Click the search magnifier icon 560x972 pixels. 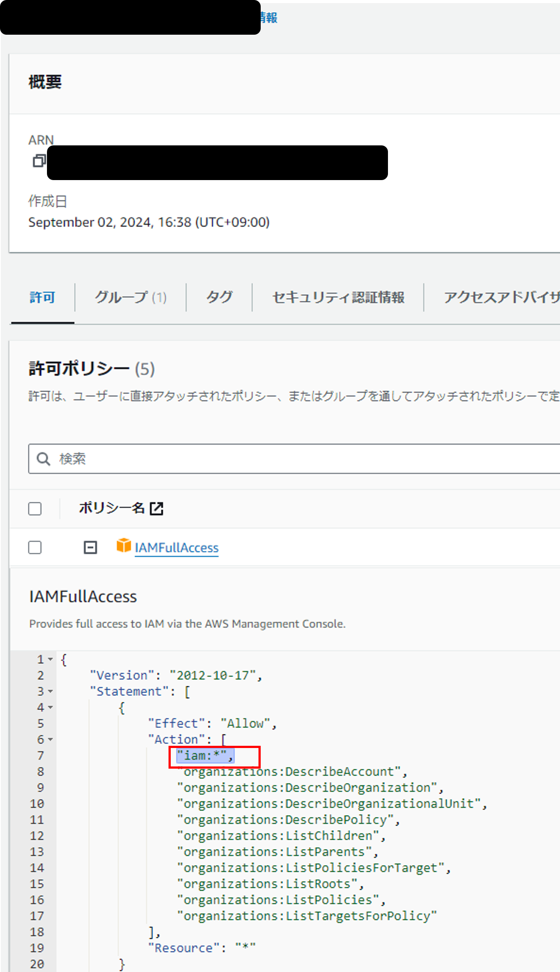click(x=43, y=459)
